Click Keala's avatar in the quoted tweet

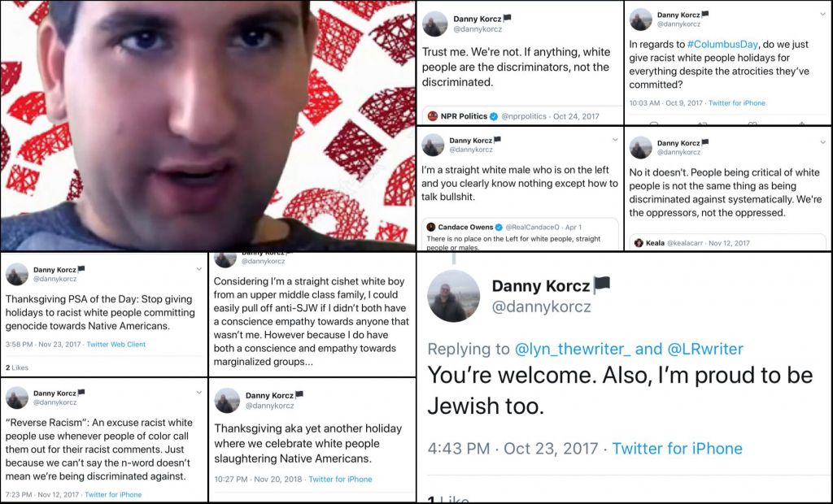639,242
